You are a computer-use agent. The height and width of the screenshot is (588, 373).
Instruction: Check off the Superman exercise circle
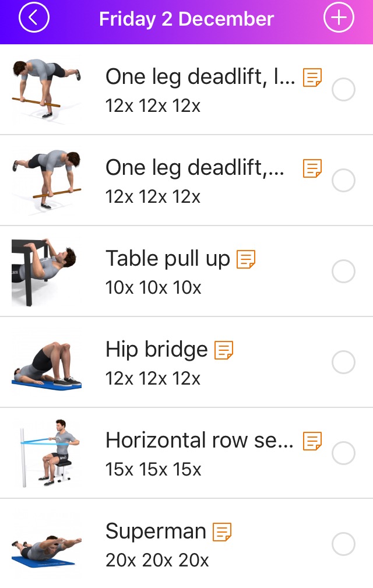pos(343,544)
